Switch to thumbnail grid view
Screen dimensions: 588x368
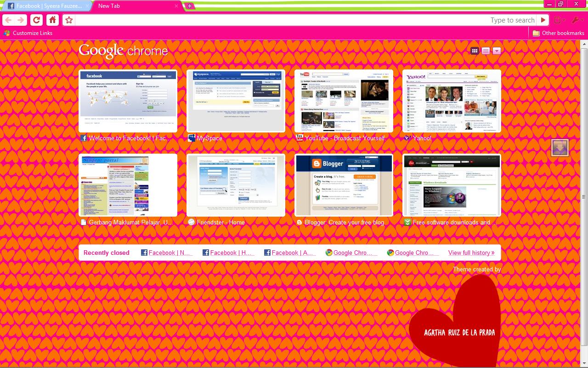point(475,51)
